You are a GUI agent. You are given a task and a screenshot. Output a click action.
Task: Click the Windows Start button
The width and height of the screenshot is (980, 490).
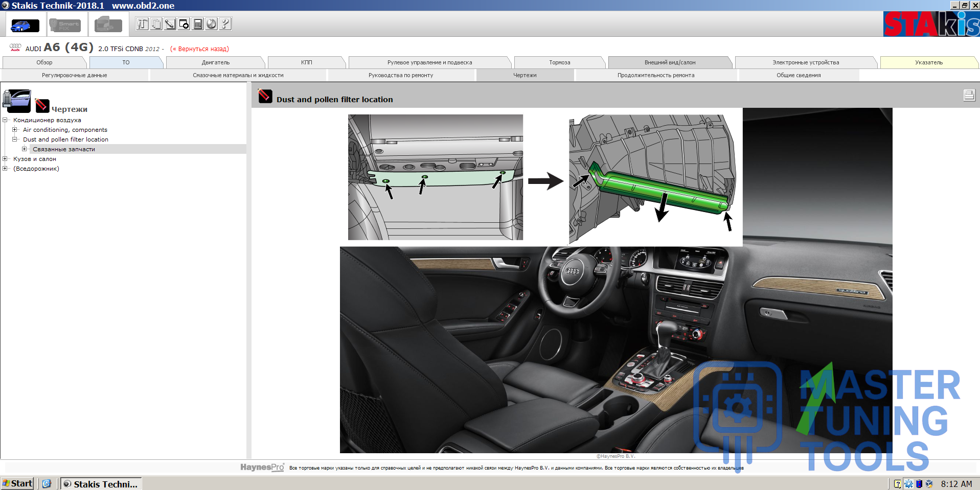[17, 483]
